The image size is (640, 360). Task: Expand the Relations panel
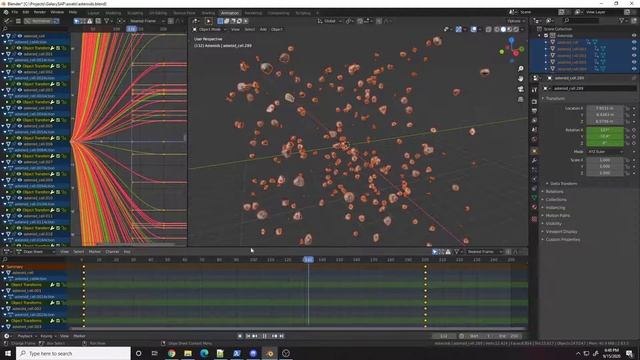(x=553, y=191)
